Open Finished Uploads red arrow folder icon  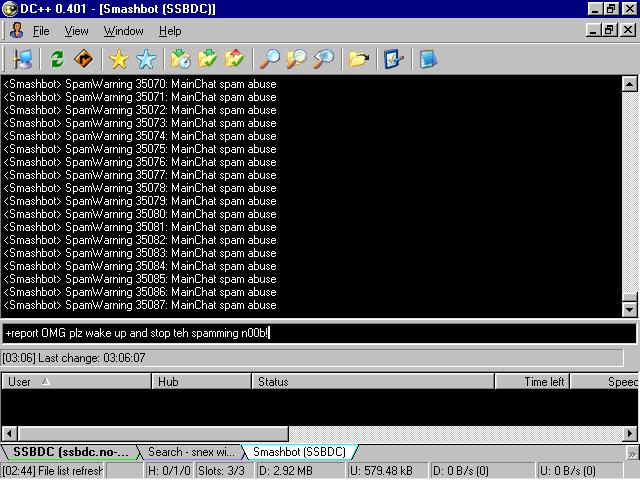234,60
